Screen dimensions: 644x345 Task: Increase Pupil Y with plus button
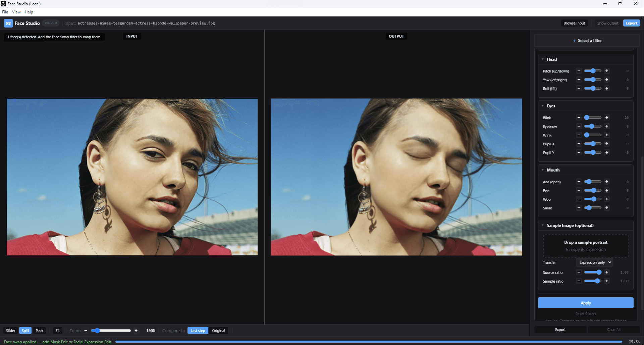(607, 152)
